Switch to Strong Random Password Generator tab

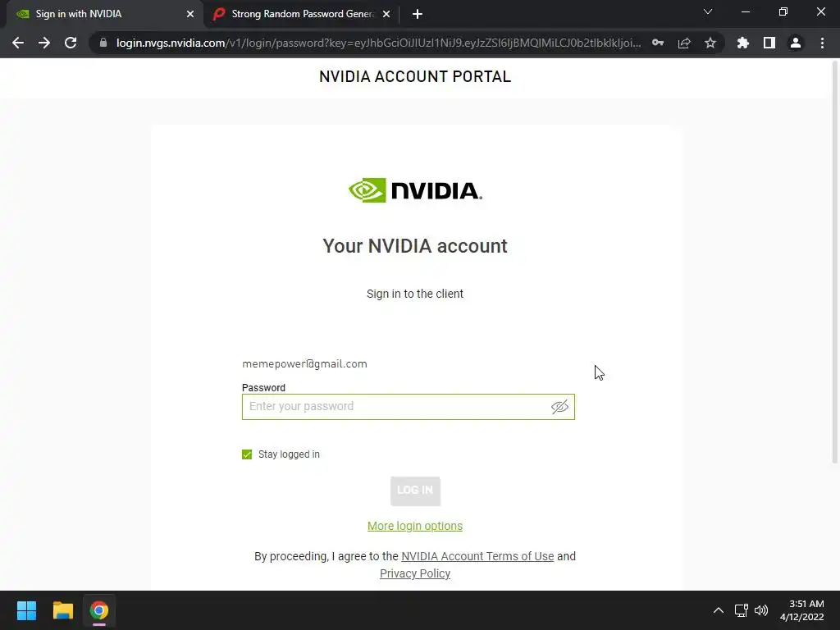tap(303, 14)
